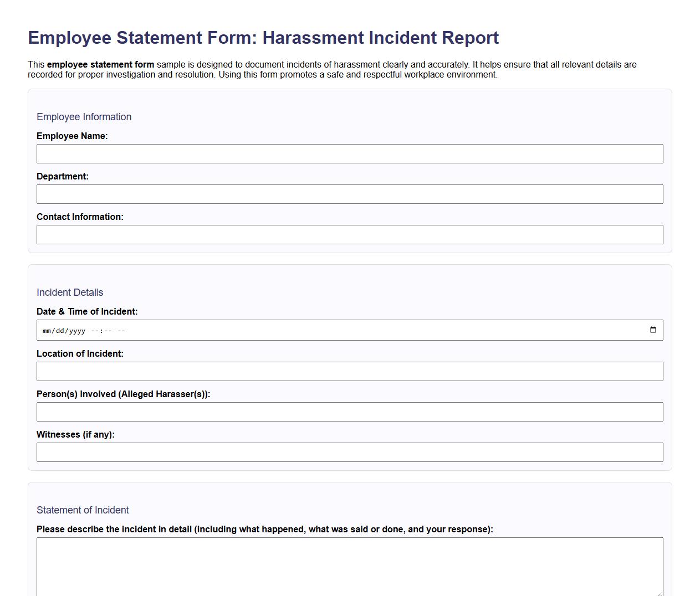Click the Employee Name text field

click(x=349, y=153)
